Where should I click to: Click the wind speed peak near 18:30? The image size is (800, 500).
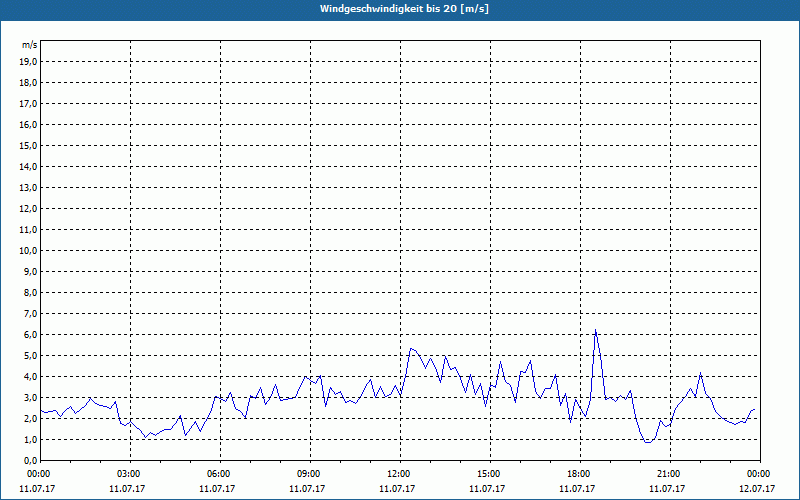pos(595,330)
